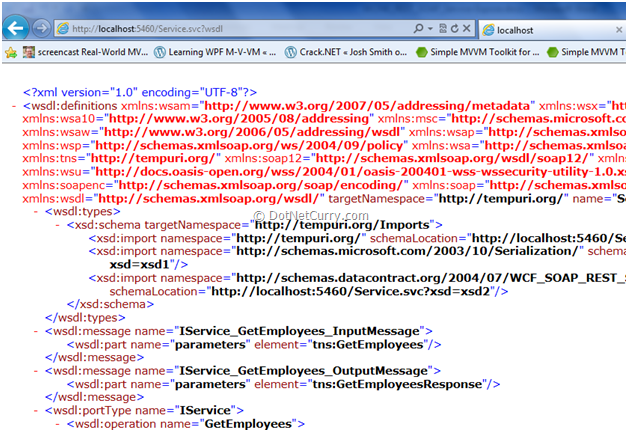Switch to the localhost tab
The image size is (628, 432).
[x=552, y=30]
